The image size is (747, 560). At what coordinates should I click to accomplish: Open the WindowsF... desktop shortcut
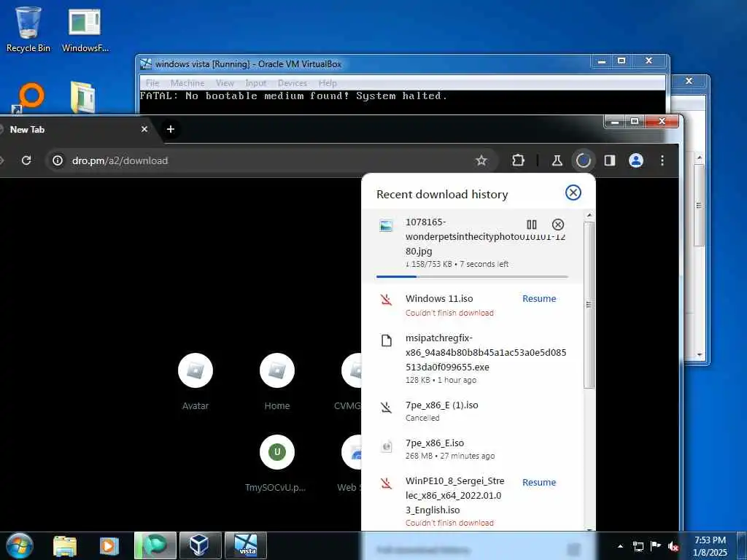tap(85, 28)
